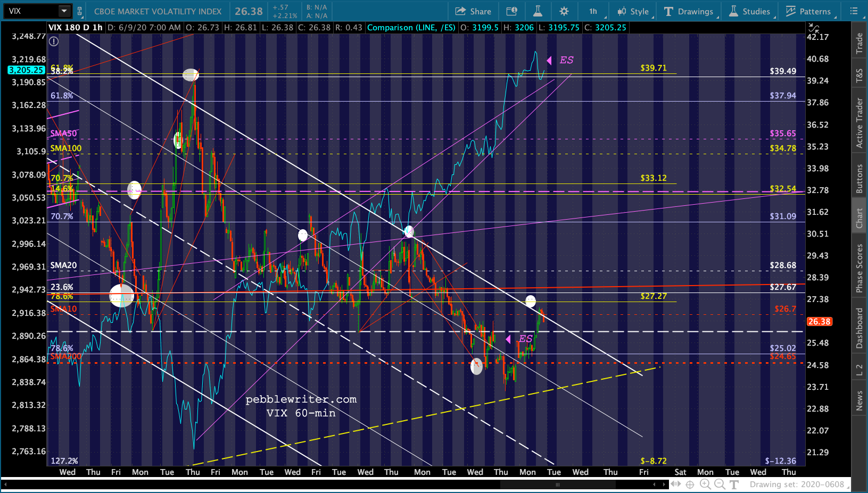868x493 pixels.
Task: Open the Style menu
Action: [633, 11]
